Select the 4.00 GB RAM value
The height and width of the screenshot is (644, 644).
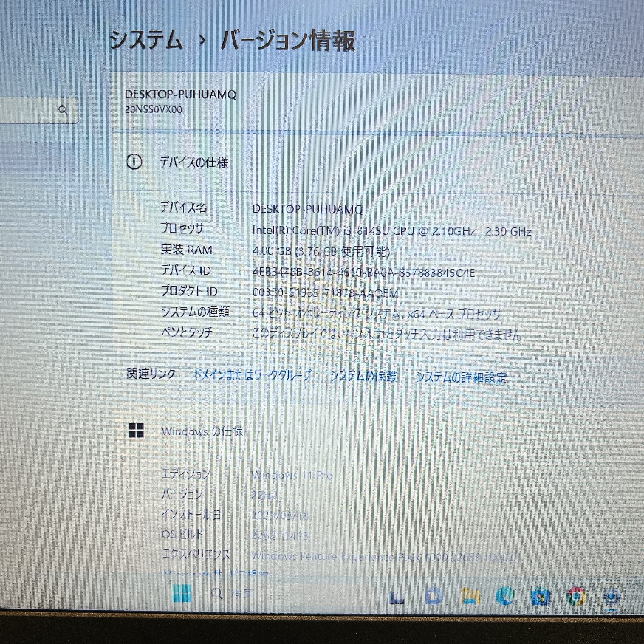click(x=321, y=251)
